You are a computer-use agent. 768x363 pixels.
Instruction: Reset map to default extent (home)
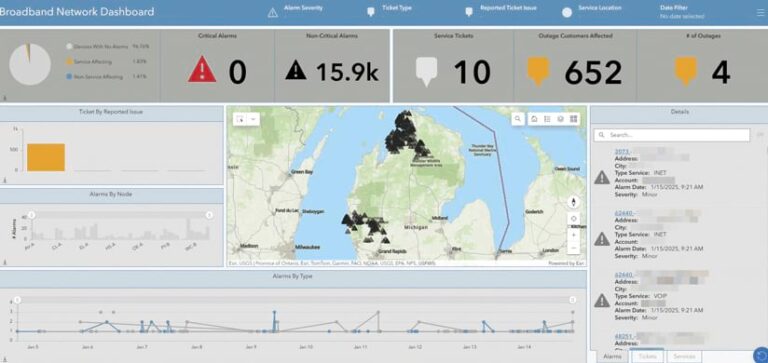coord(534,119)
